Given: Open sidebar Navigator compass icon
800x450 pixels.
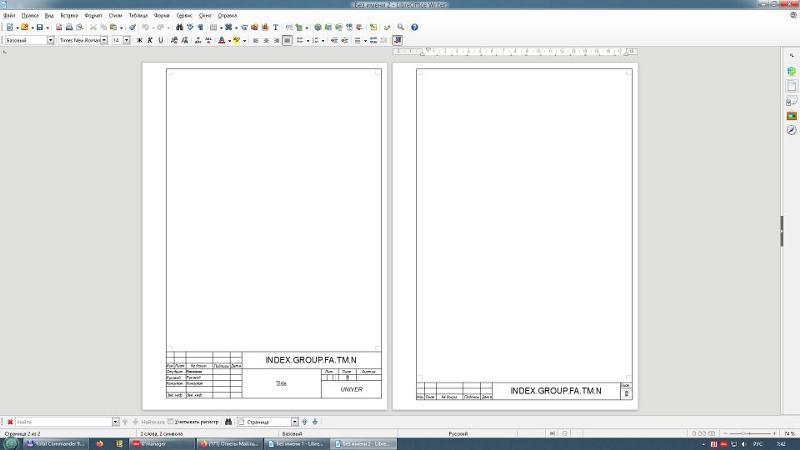Looking at the screenshot, I should pyautogui.click(x=791, y=131).
